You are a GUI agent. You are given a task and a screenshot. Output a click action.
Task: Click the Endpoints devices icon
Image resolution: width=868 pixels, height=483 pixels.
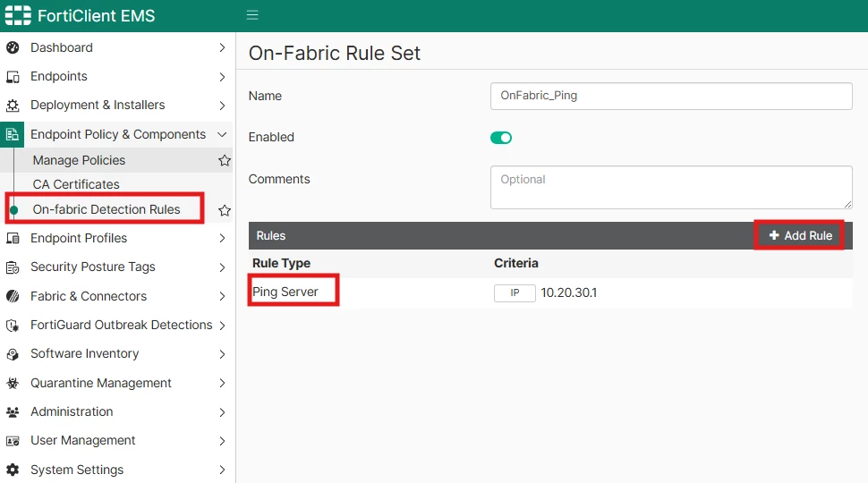click(13, 77)
